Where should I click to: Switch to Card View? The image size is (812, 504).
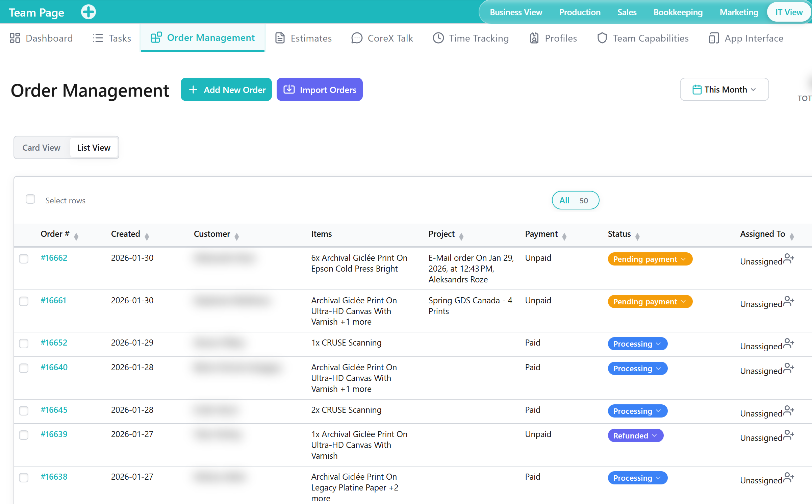click(42, 148)
